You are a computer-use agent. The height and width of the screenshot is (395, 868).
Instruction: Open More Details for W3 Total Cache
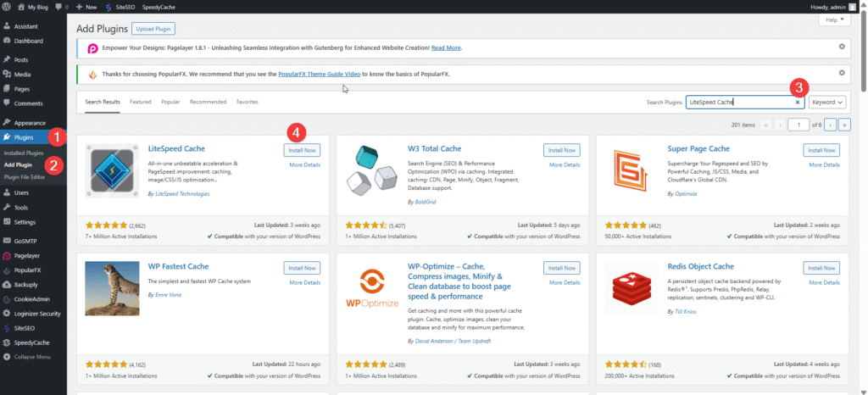click(565, 164)
